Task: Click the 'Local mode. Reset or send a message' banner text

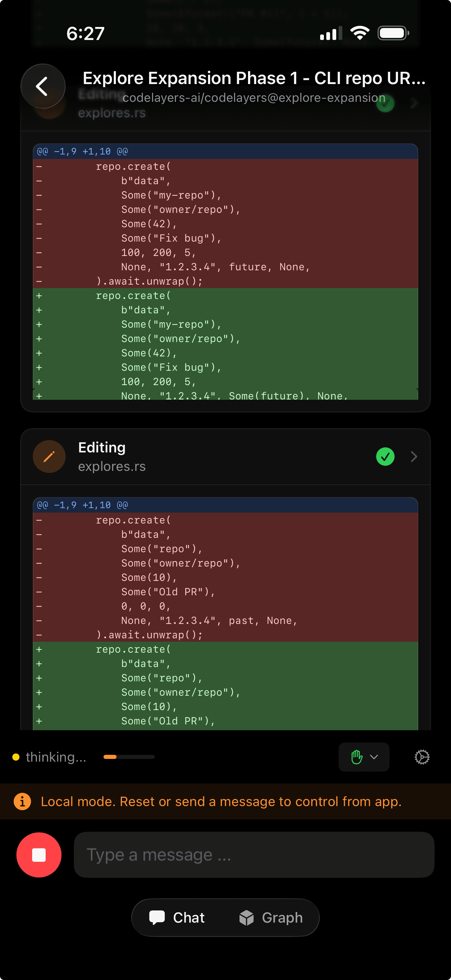Action: 221,802
